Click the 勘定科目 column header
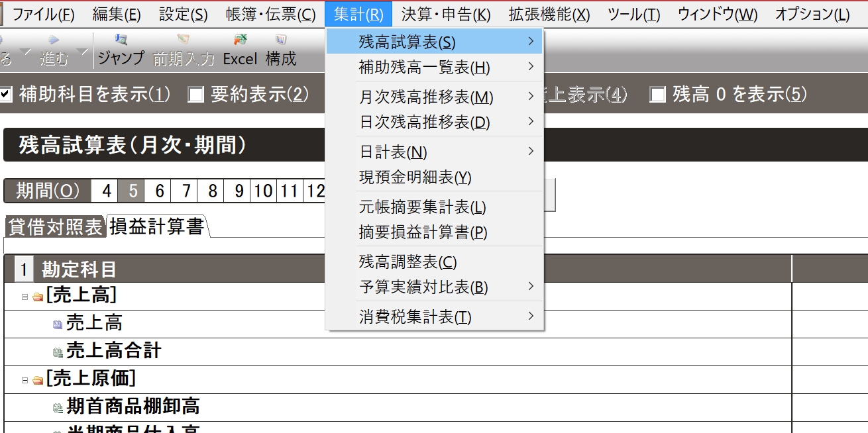This screenshot has width=868, height=433. point(79,269)
